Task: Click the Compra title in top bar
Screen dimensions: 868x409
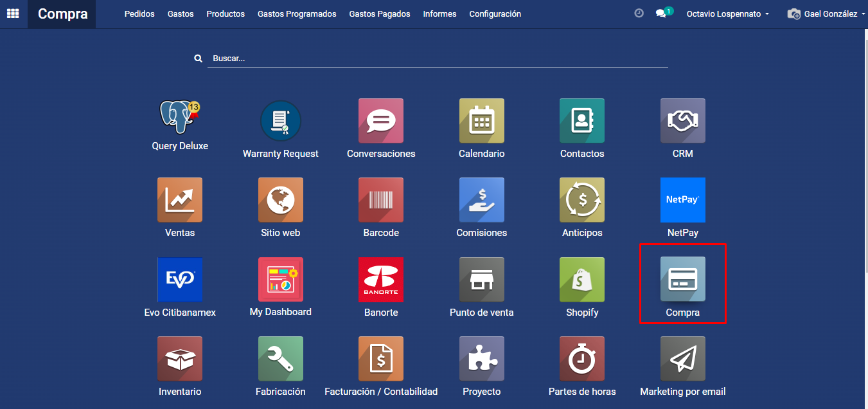Action: tap(63, 14)
